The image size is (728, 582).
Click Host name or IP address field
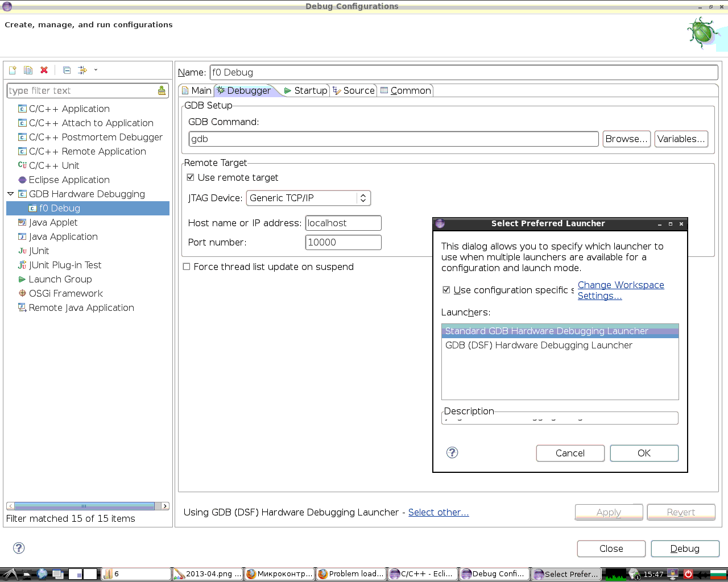coord(344,223)
